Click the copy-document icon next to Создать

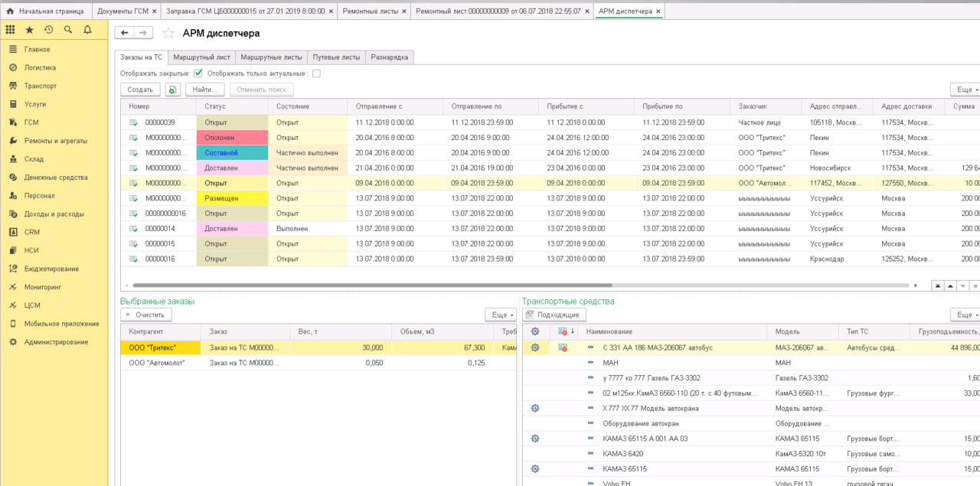tap(173, 90)
